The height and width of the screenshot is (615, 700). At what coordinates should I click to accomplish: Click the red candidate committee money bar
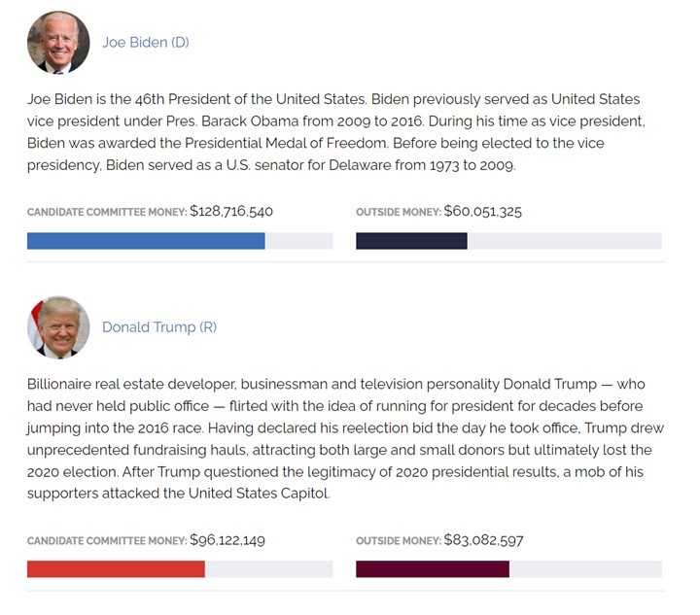click(116, 569)
